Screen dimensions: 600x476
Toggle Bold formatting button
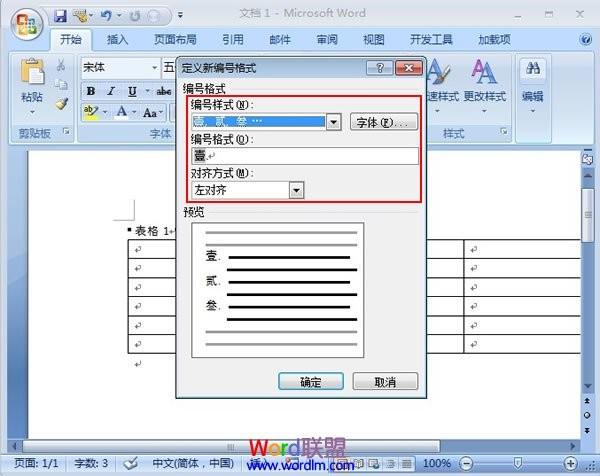coord(90,92)
